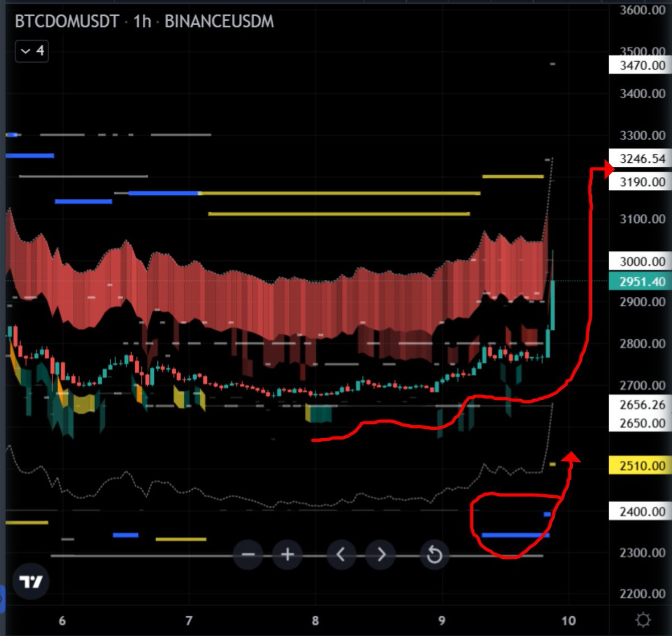Select the 3246.54 price label
The width and height of the screenshot is (672, 636).
[x=640, y=158]
